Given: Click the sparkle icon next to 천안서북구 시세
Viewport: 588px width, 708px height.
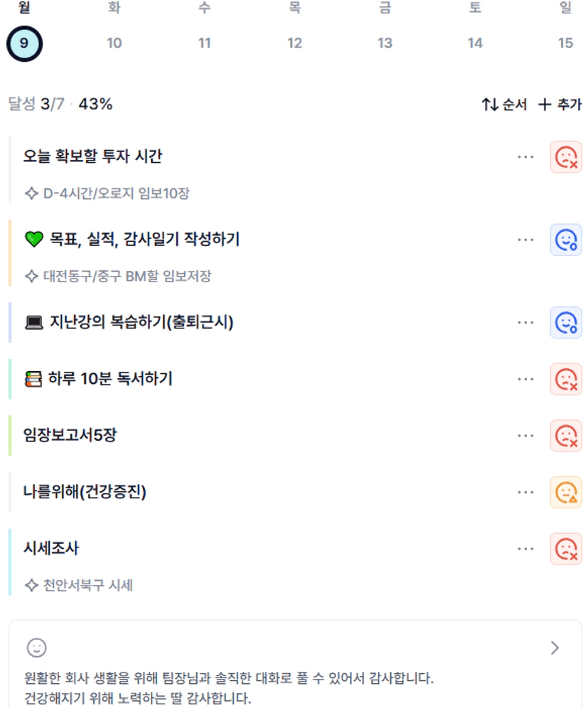Looking at the screenshot, I should [31, 586].
